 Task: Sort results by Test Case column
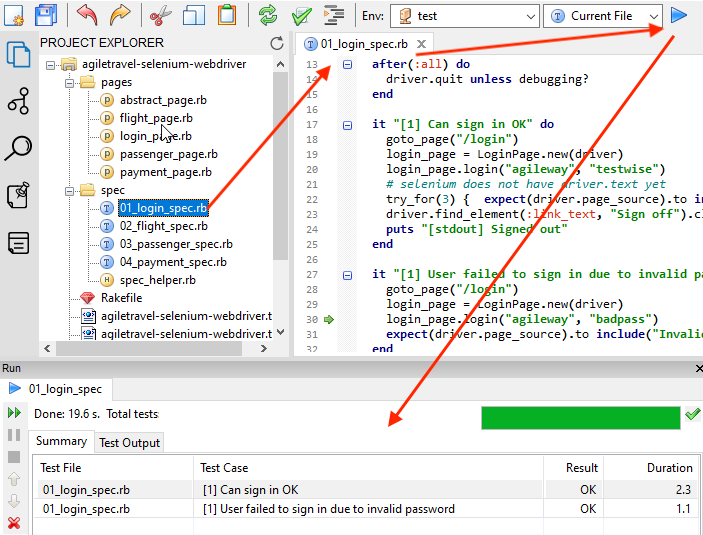(x=368, y=468)
